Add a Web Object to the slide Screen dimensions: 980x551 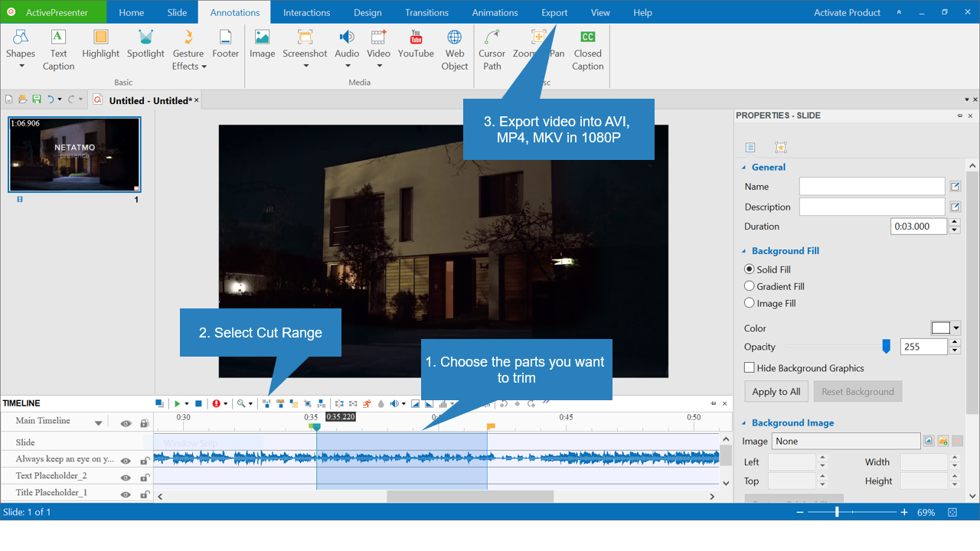(x=454, y=46)
